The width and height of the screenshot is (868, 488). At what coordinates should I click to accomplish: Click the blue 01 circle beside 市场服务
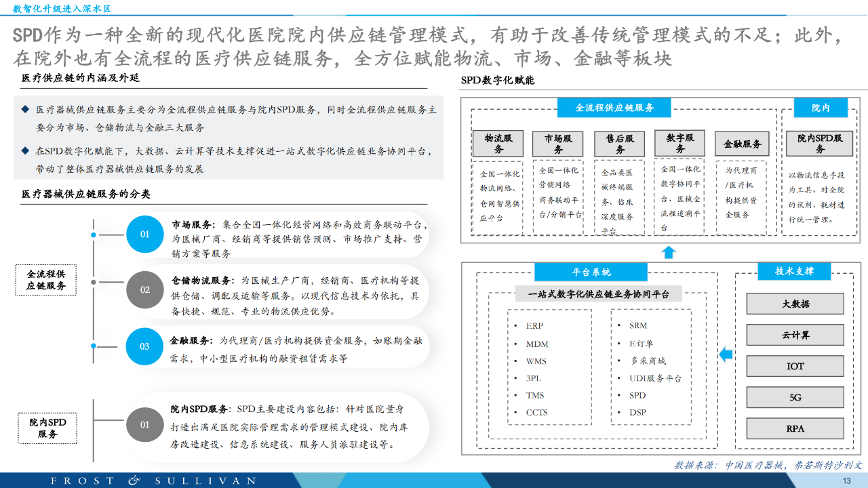coord(145,234)
